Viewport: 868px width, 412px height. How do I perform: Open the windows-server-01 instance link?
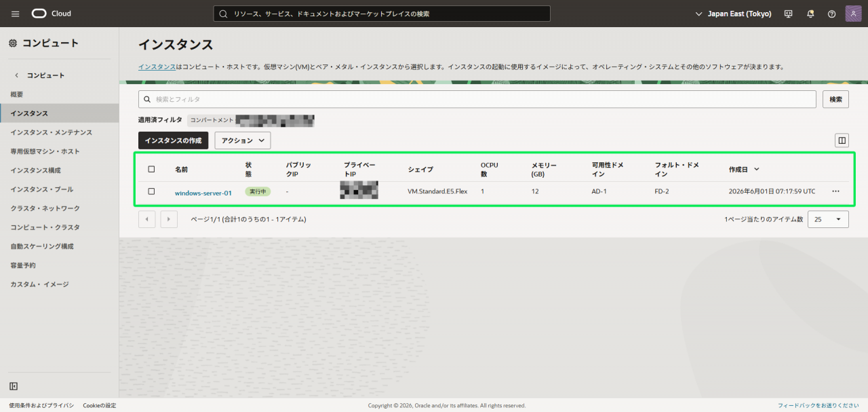coord(203,193)
